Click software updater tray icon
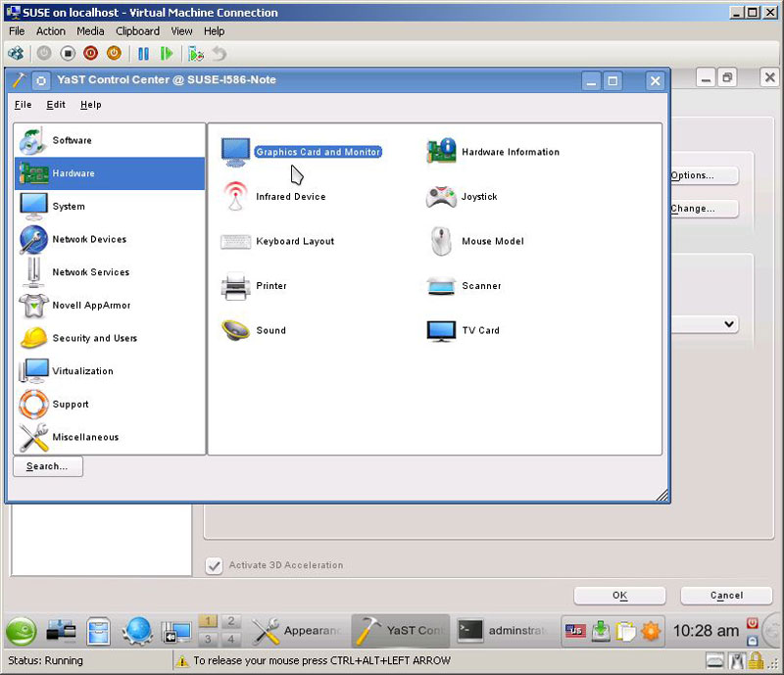 601,632
